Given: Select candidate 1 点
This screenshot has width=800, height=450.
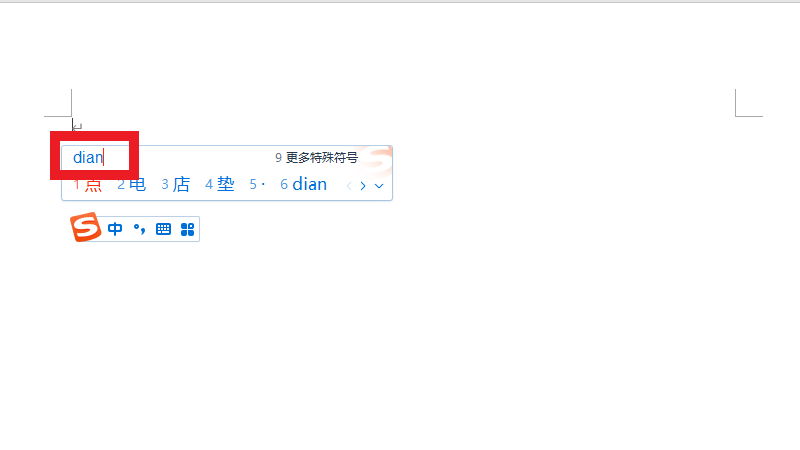Looking at the screenshot, I should point(88,184).
